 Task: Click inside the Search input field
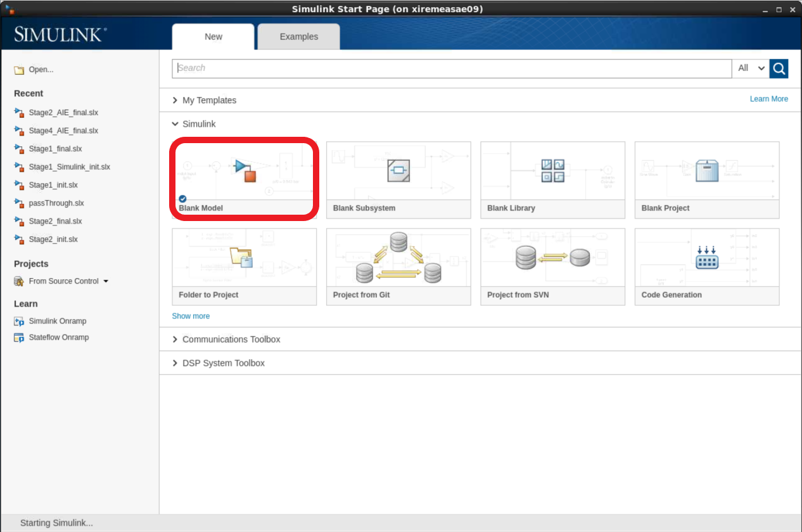(451, 68)
